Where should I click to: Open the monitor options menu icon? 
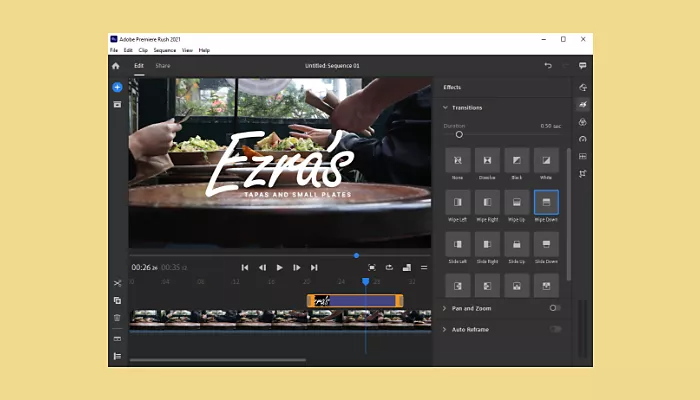(x=424, y=267)
